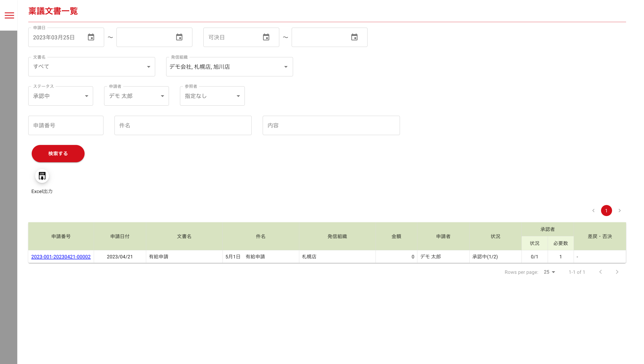Open calendar for 申請日 start date
The height and width of the screenshot is (364, 644).
pyautogui.click(x=91, y=37)
